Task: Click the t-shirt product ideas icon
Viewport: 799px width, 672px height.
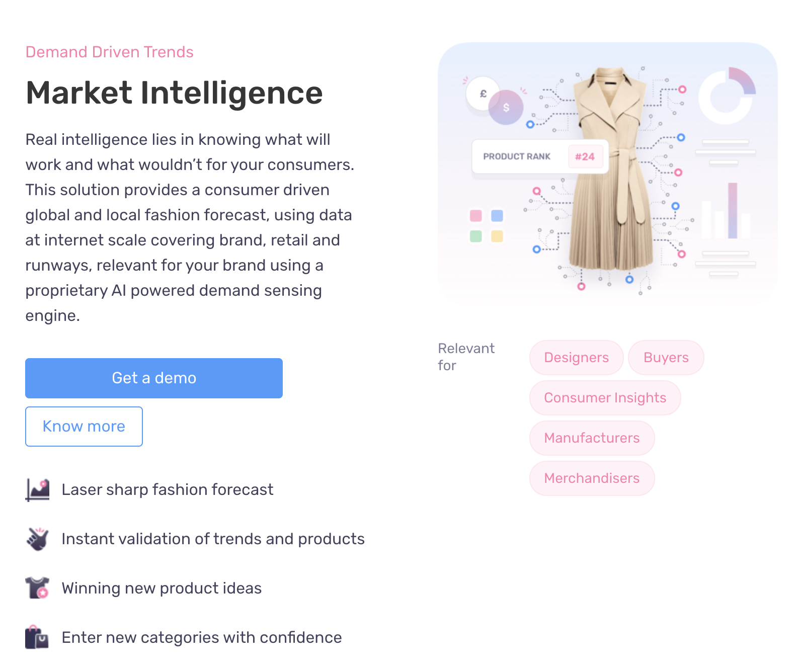Action: pyautogui.click(x=37, y=588)
